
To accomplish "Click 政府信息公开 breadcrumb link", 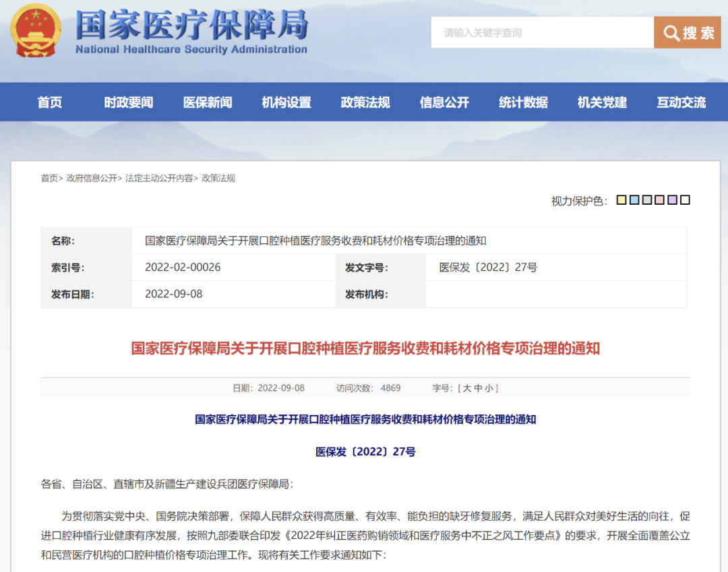I will 92,179.
